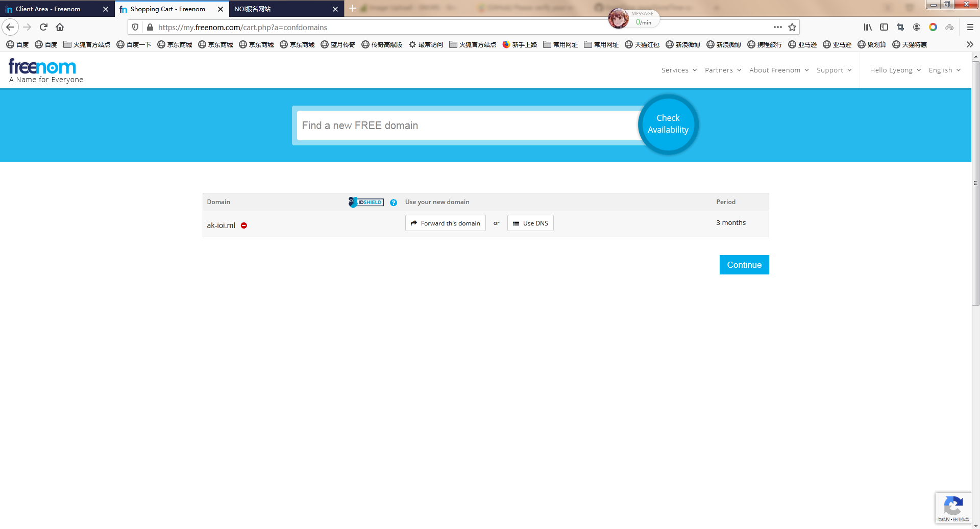Open the 聚划算 bookmark

(x=872, y=44)
